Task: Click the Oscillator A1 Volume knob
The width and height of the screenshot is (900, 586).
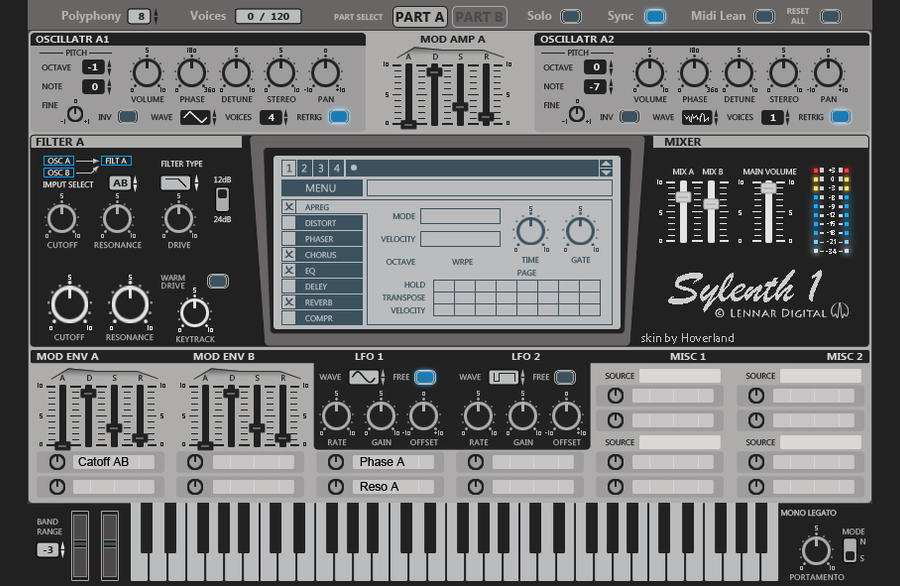Action: tap(147, 73)
